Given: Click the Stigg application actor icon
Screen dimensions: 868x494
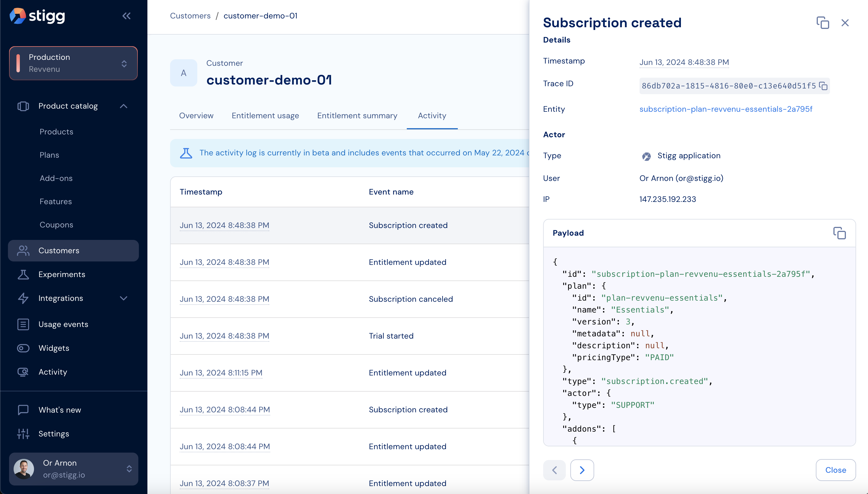Looking at the screenshot, I should coord(647,156).
